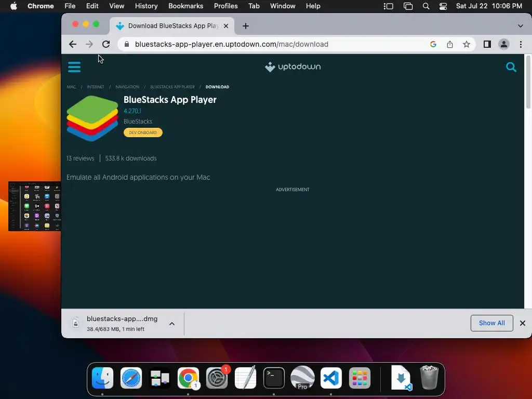Screen dimensions: 532x399
Task: Share this page via share icon
Action: coord(449,44)
